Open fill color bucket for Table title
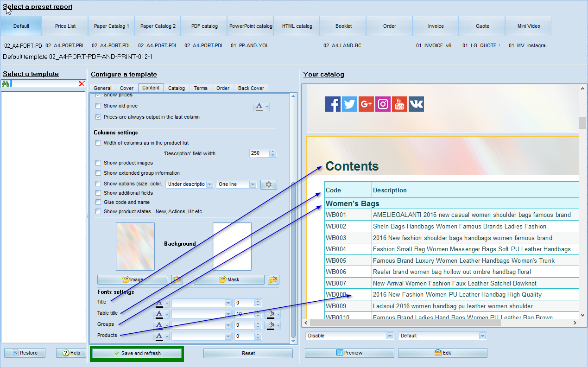This screenshot has width=588, height=368. pyautogui.click(x=271, y=314)
